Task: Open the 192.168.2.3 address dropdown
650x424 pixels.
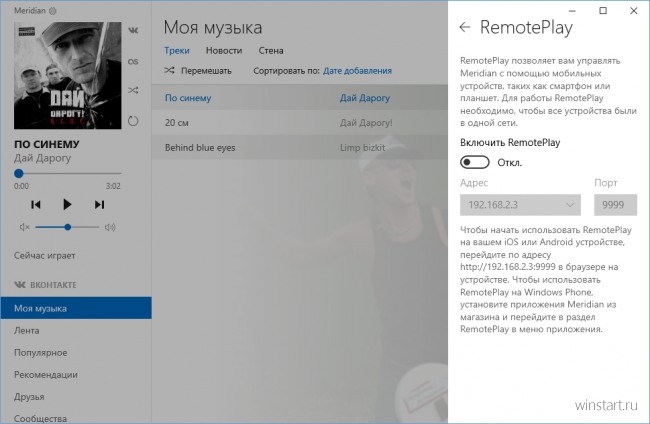Action: click(x=520, y=205)
